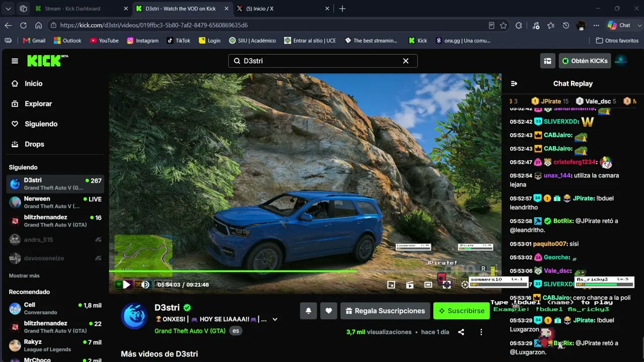The image size is (644, 362).
Task: Select Nerween channel in Siguiendo list
Action: [x=55, y=202]
